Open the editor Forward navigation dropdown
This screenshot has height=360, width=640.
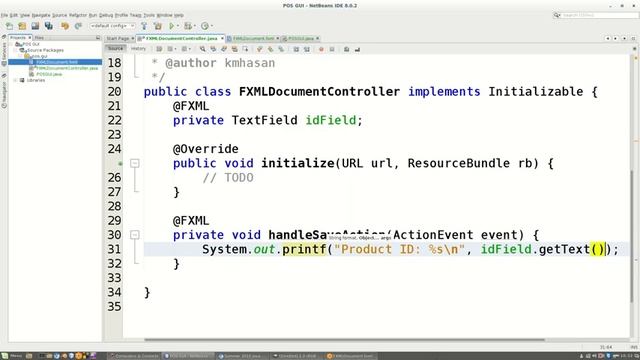pyautogui.click(x=190, y=49)
